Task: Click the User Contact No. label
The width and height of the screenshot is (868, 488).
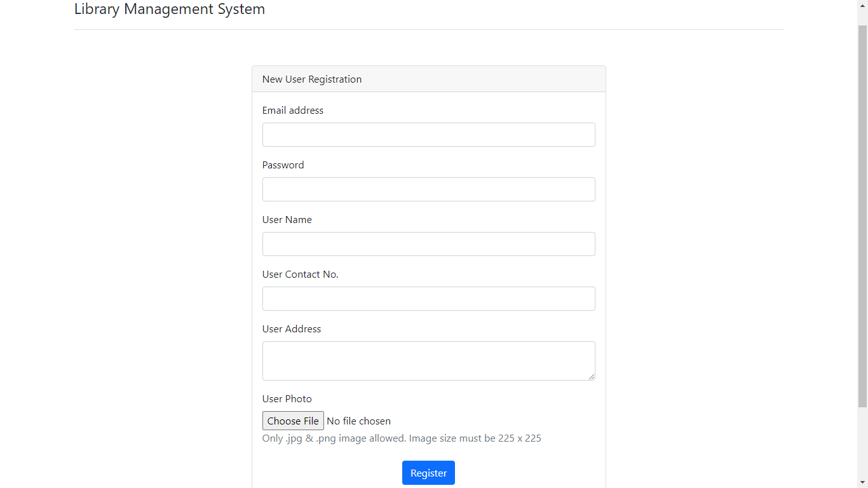Action: 301,274
